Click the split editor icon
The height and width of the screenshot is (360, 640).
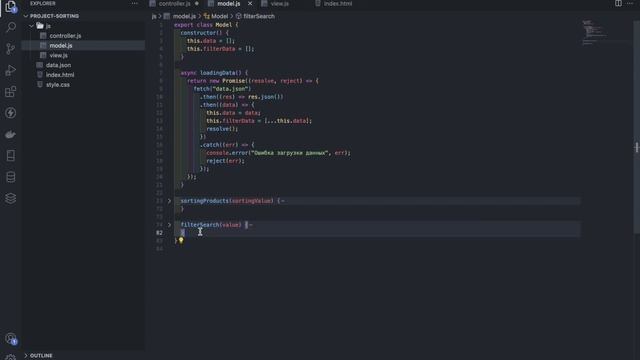pyautogui.click(x=618, y=3)
